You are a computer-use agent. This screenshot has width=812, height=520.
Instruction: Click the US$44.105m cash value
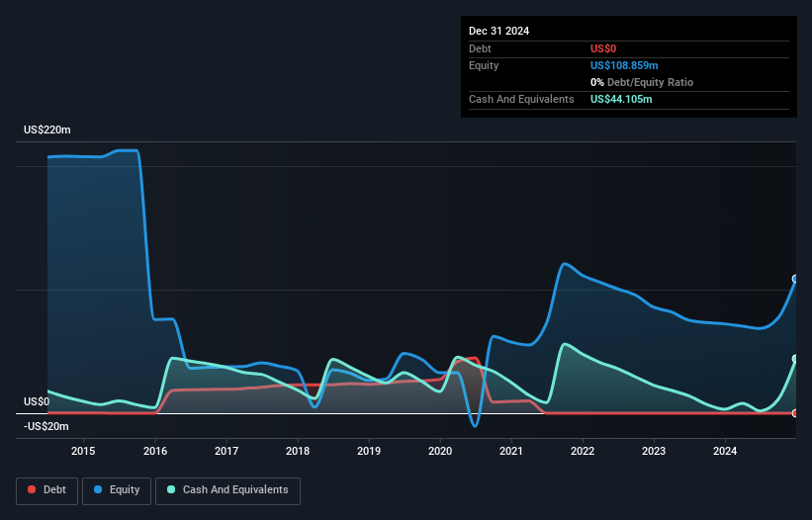tap(621, 99)
